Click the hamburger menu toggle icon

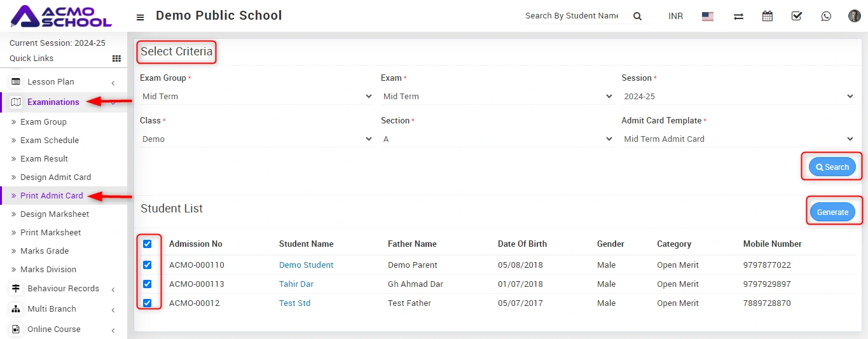(x=141, y=17)
